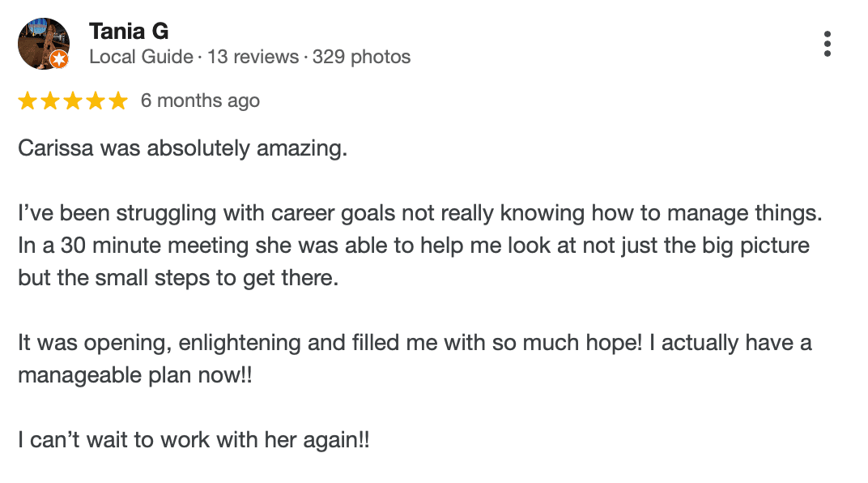Click the line "but the small steps to get there"
The image size is (868, 483).
click(x=177, y=277)
